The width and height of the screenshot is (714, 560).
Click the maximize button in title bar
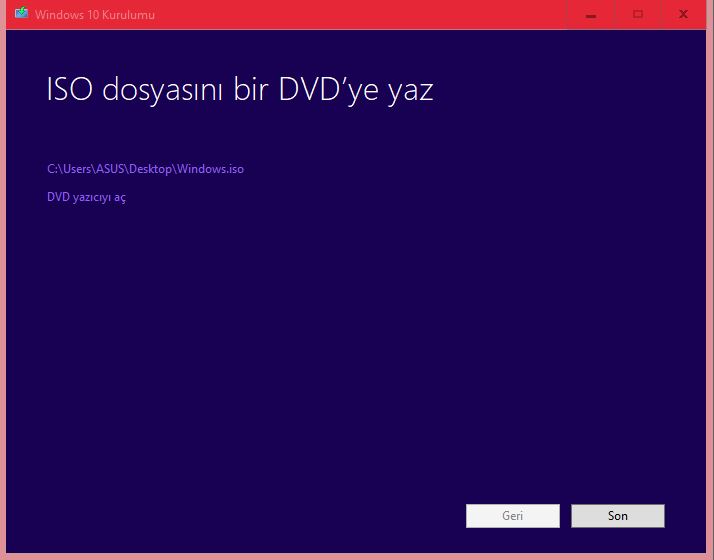tap(638, 14)
